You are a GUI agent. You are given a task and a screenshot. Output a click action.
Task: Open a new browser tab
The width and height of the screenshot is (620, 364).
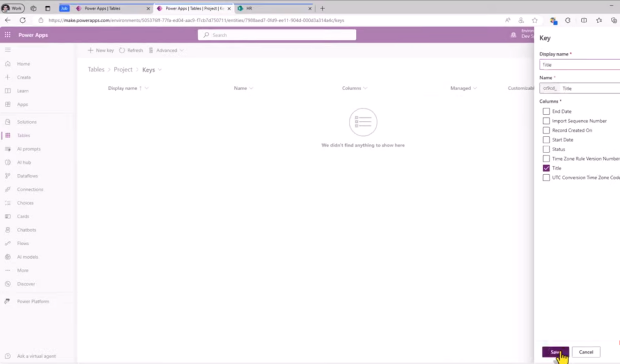click(322, 8)
